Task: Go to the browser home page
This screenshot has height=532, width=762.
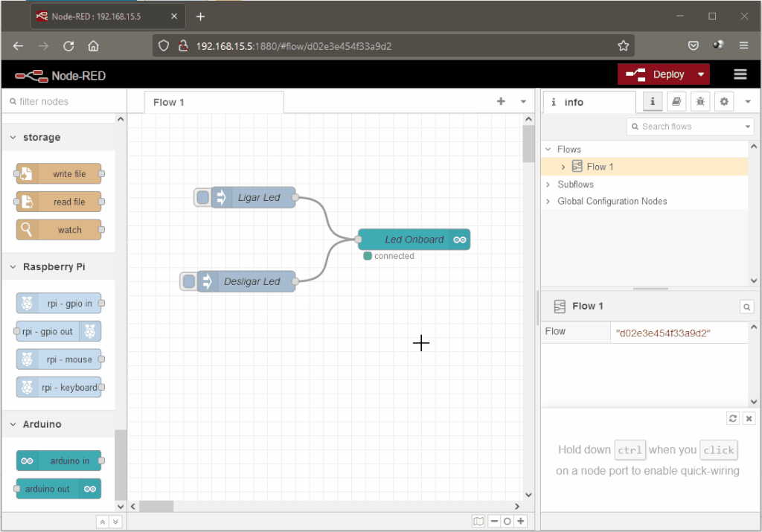Action: pyautogui.click(x=93, y=46)
